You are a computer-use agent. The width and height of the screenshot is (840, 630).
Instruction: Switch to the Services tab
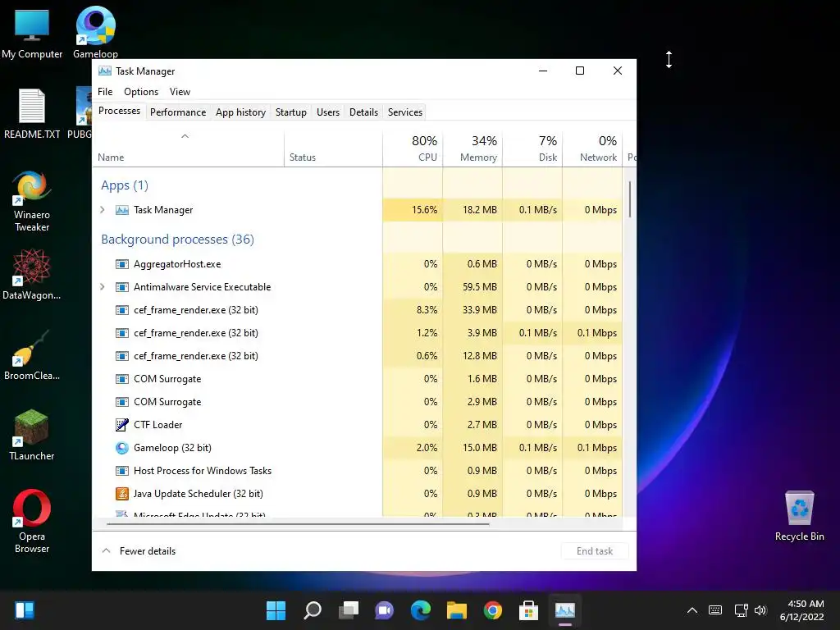click(x=405, y=112)
